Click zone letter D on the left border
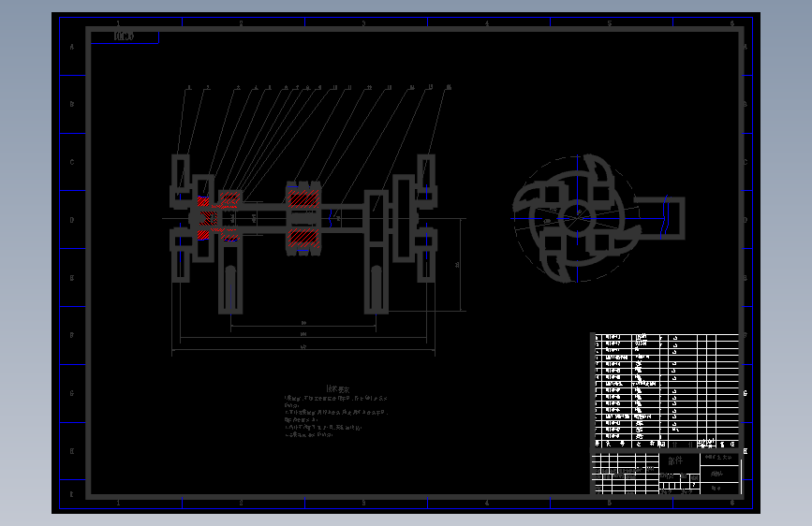This screenshot has height=526, width=812. coord(72,220)
